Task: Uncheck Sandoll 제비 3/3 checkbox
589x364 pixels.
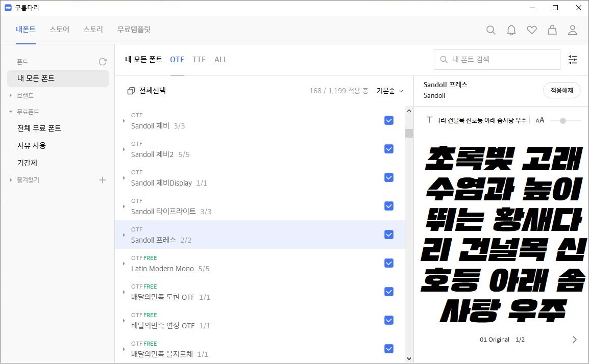Action: pyautogui.click(x=389, y=120)
